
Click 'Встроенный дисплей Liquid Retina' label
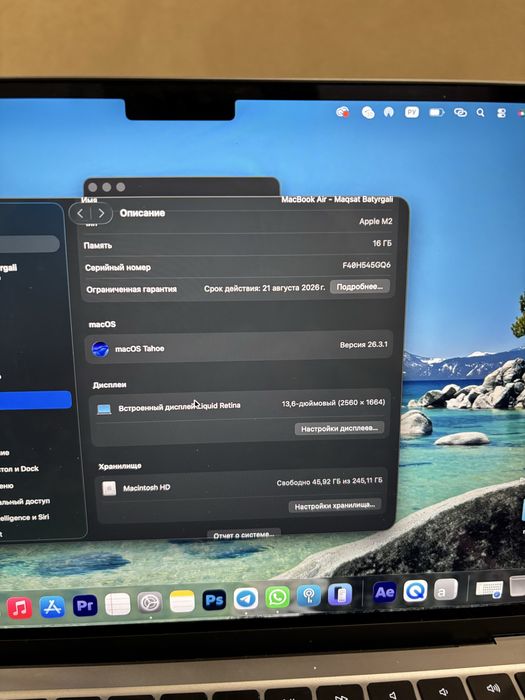[179, 407]
